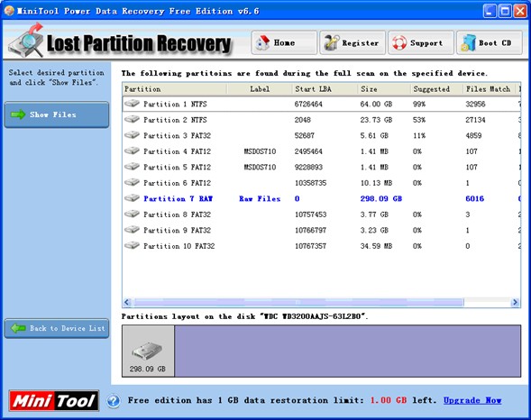Follow the Upgrade Now link

pos(472,400)
